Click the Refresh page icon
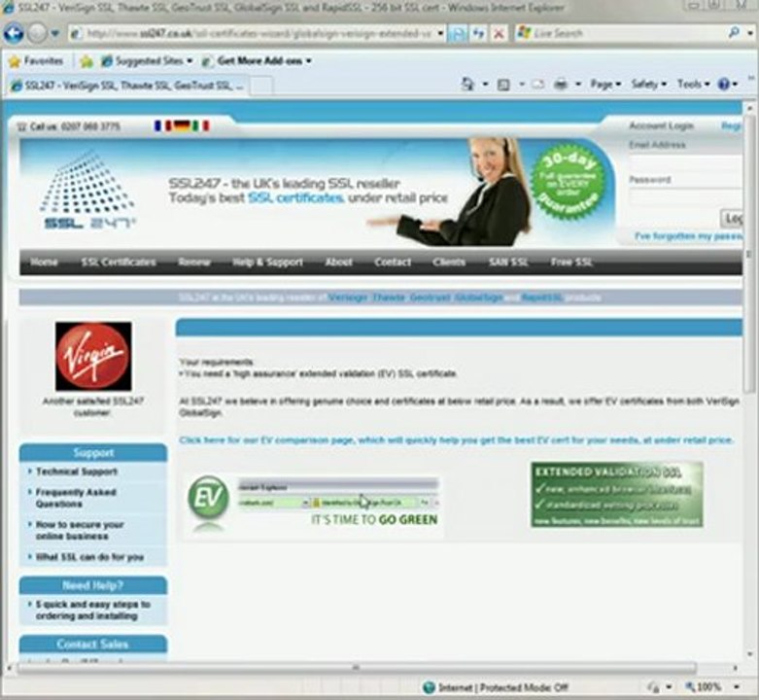This screenshot has width=759, height=700. (479, 33)
